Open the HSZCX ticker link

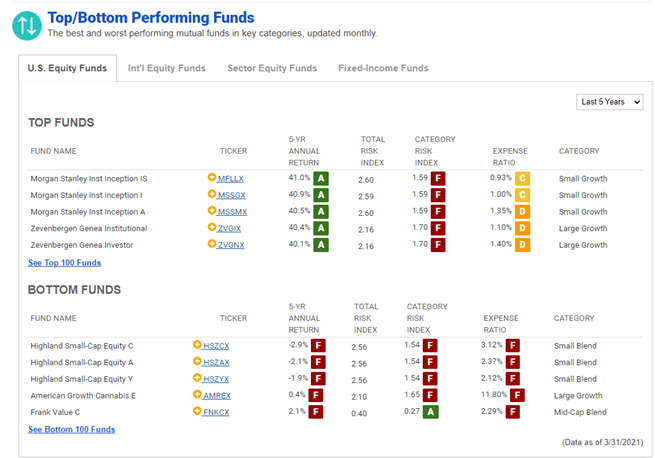click(x=216, y=346)
